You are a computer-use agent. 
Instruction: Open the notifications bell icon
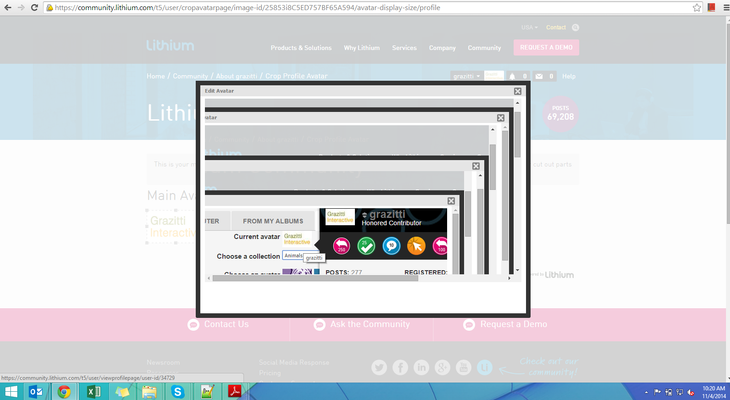512,76
